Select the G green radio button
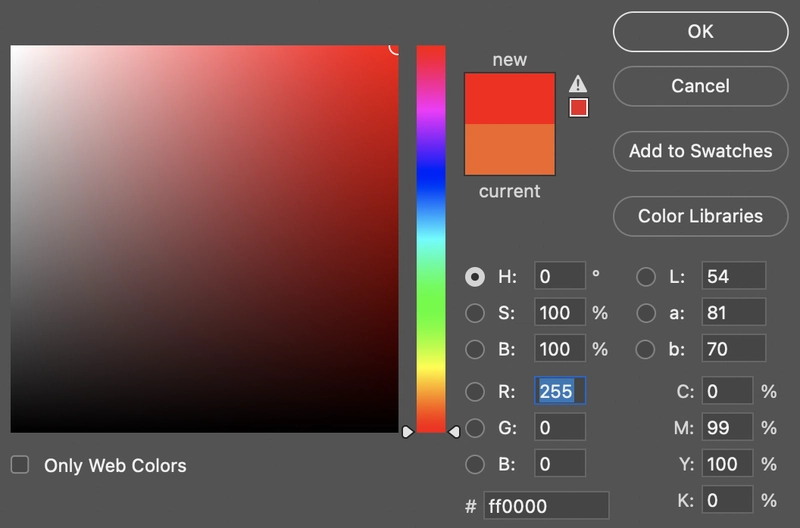 click(x=475, y=428)
